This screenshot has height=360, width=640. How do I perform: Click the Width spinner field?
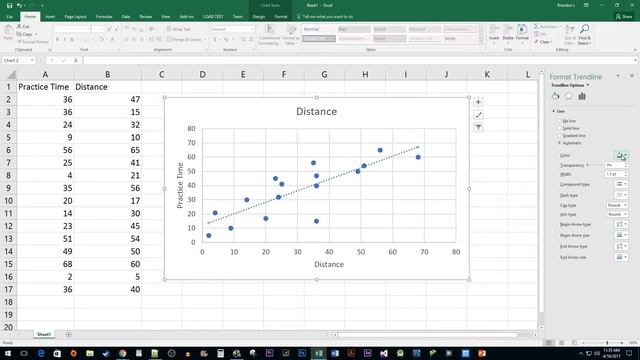(x=616, y=174)
